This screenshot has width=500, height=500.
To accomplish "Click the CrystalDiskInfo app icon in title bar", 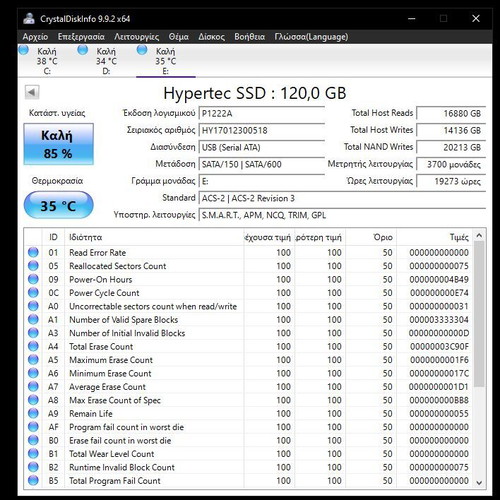I will (x=29, y=18).
